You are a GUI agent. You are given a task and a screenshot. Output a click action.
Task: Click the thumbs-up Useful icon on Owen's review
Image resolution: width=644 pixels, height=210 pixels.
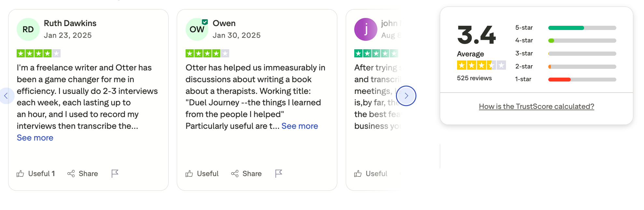[x=189, y=173]
